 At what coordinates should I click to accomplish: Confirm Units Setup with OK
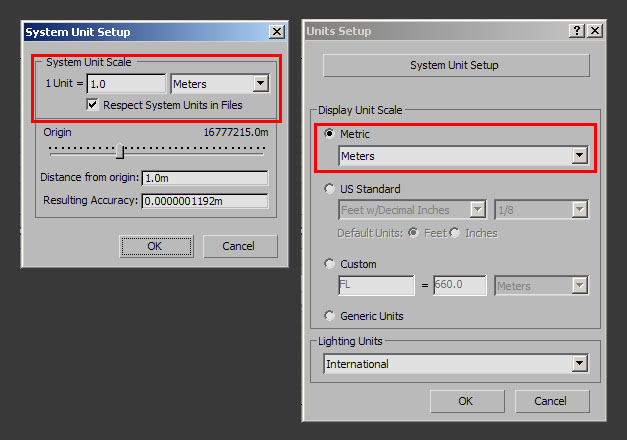point(466,401)
